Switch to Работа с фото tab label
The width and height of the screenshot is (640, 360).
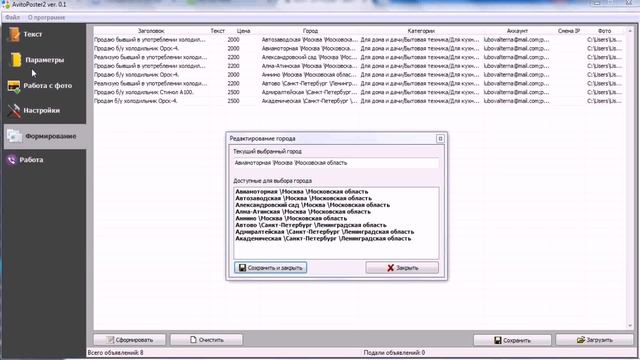[48, 86]
